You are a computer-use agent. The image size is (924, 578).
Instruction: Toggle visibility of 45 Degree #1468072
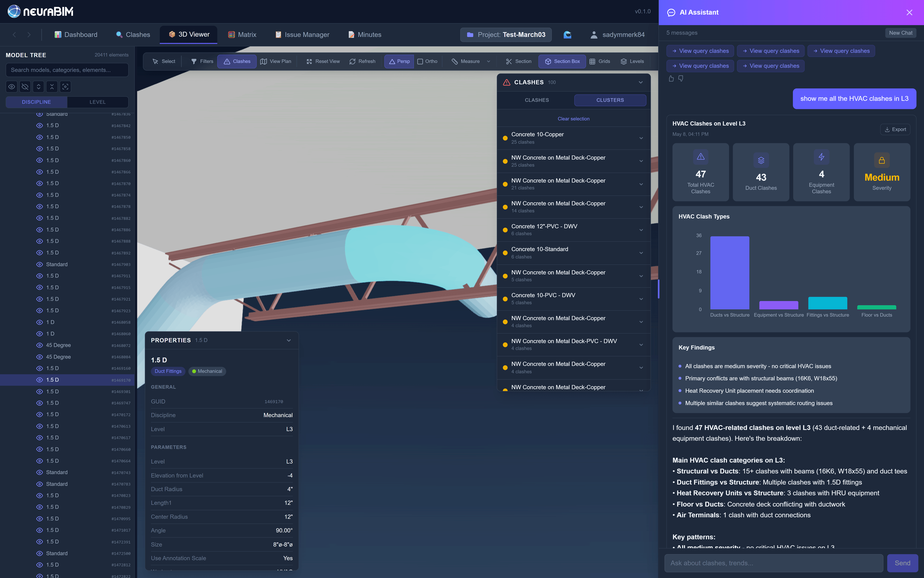point(39,345)
